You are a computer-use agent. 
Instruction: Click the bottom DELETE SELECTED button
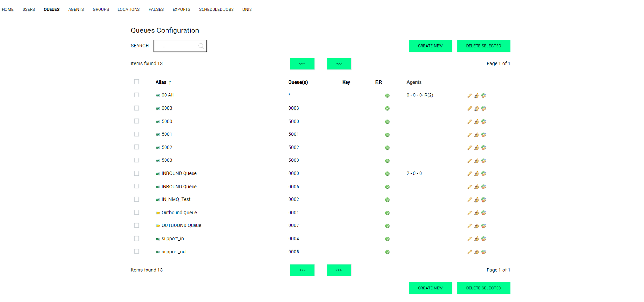click(x=483, y=288)
